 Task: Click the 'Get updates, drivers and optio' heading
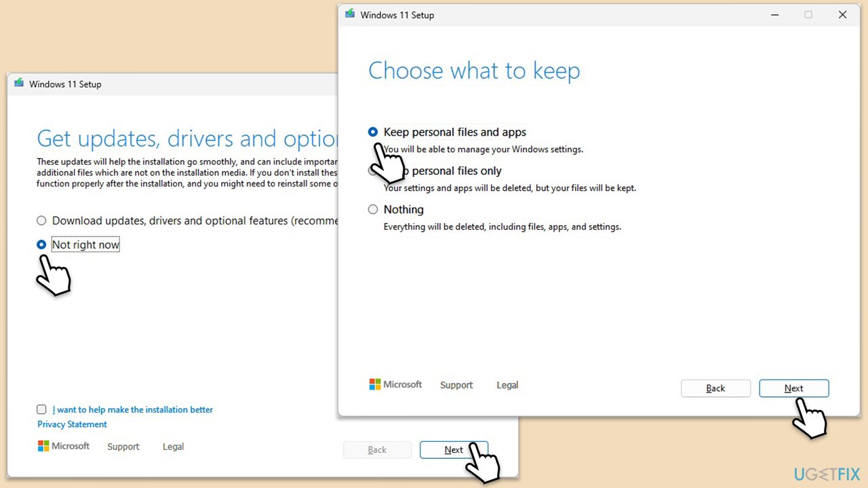coord(187,138)
